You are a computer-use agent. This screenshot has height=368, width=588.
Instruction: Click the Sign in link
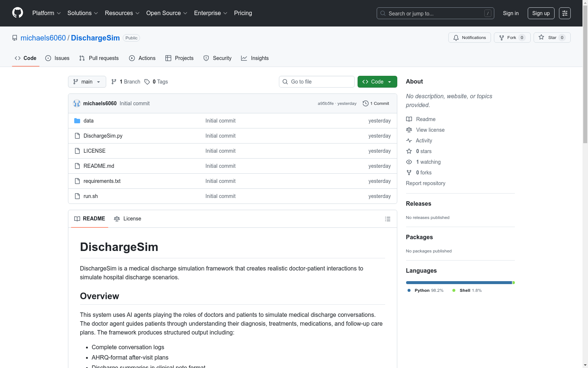pyautogui.click(x=511, y=13)
